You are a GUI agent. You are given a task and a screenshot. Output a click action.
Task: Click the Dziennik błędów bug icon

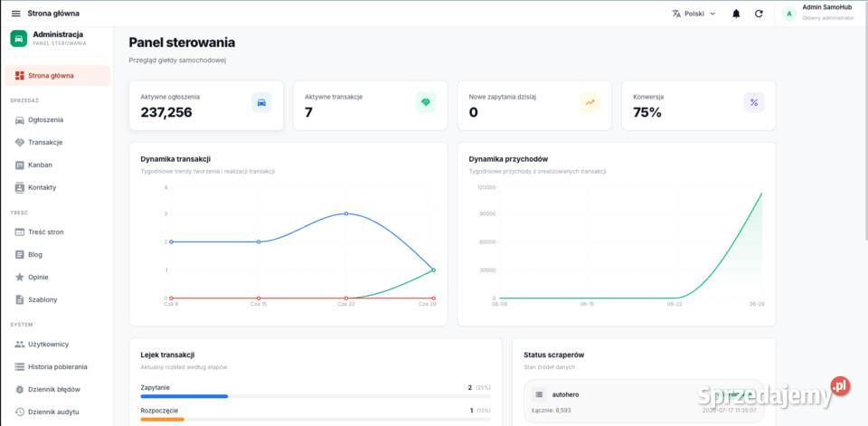click(x=19, y=390)
